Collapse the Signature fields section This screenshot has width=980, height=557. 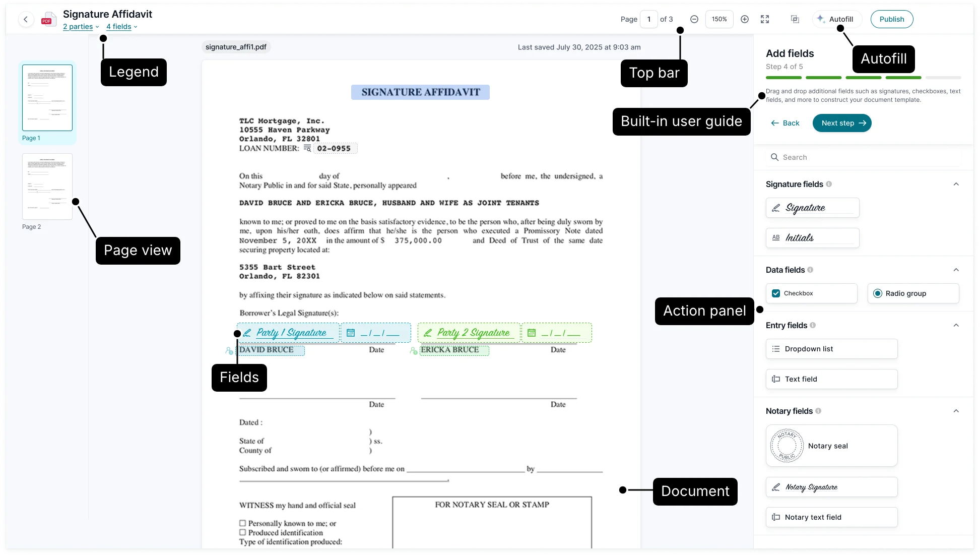956,184
